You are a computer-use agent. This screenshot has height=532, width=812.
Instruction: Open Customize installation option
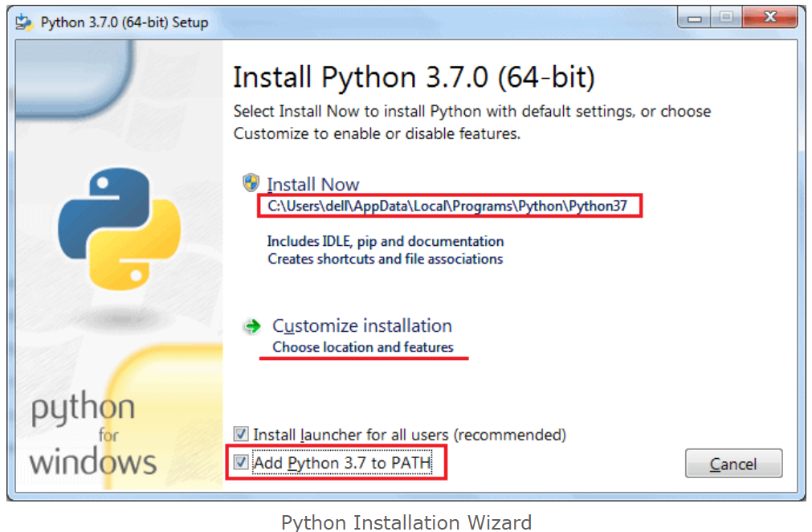[x=362, y=325]
